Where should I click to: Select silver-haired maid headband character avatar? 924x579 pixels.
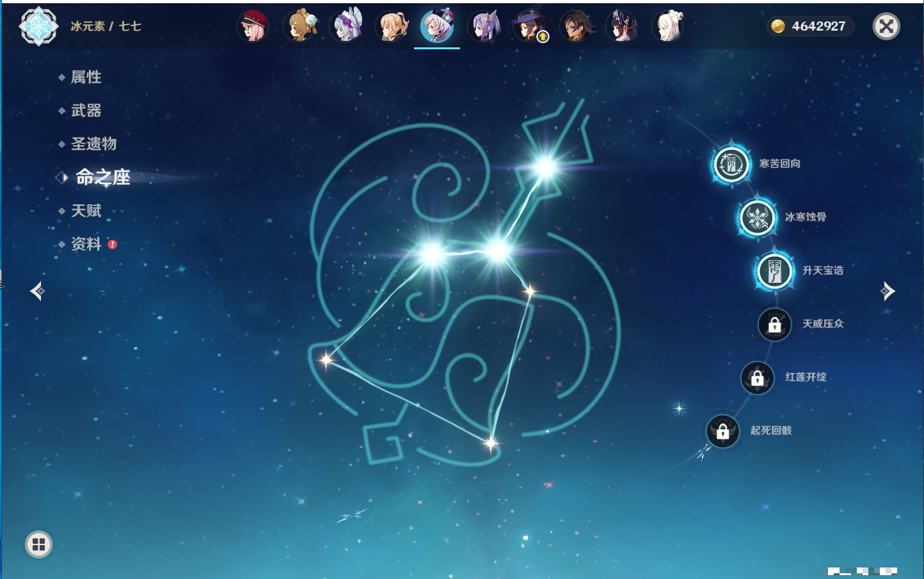346,26
